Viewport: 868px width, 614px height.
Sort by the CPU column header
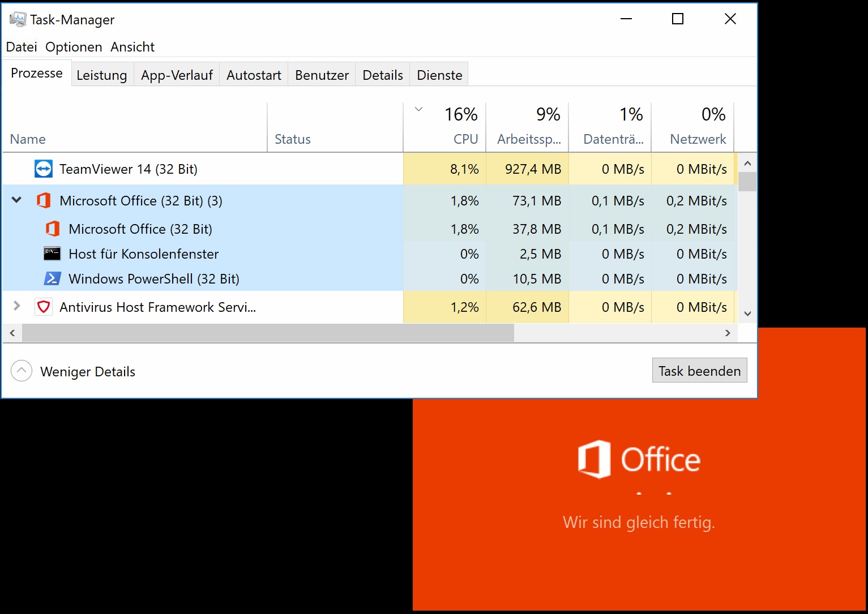[444, 127]
